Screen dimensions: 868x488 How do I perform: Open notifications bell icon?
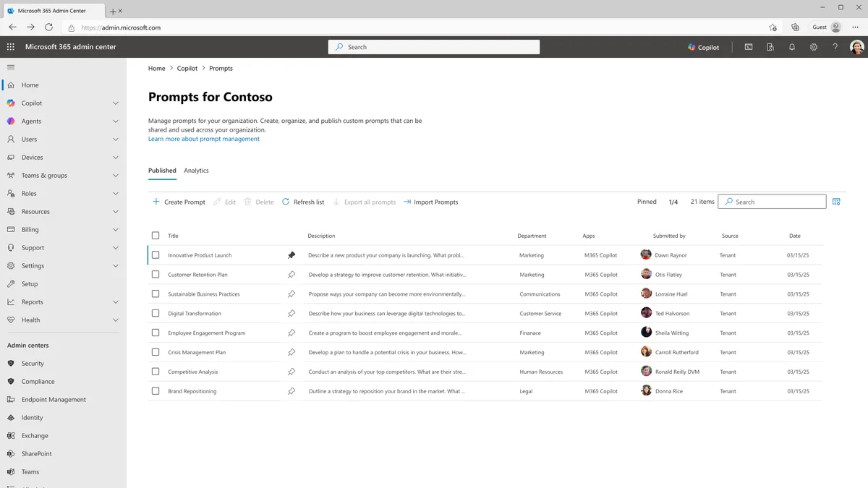(x=792, y=47)
